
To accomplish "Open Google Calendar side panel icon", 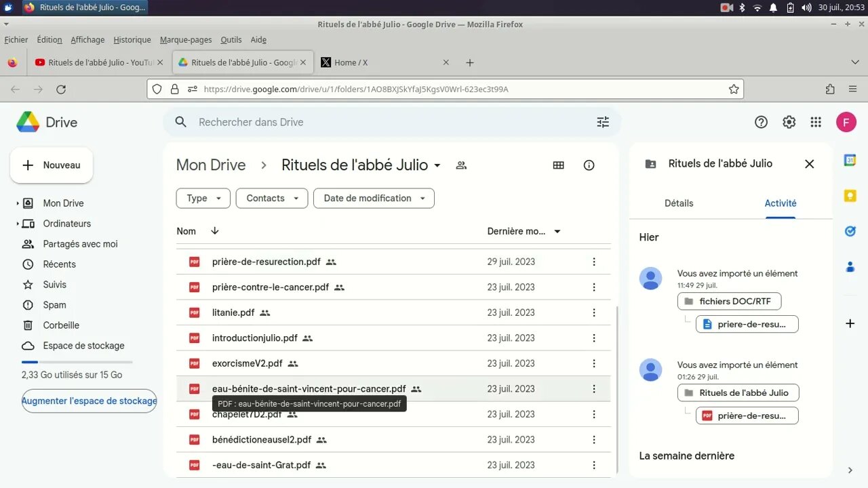I will coord(850,160).
